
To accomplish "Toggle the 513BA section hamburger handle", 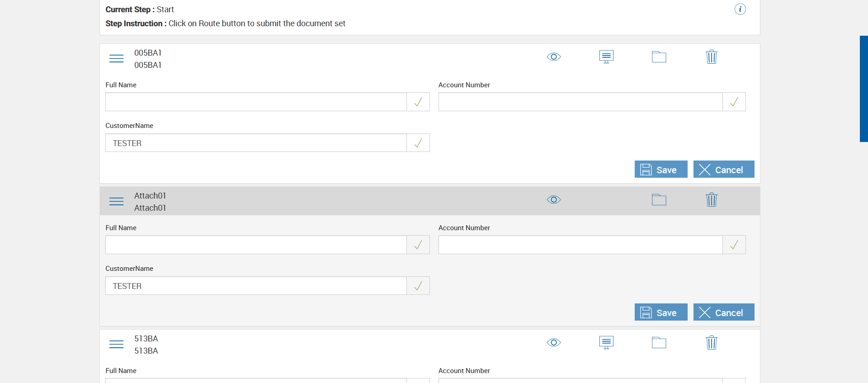I will pos(116,345).
